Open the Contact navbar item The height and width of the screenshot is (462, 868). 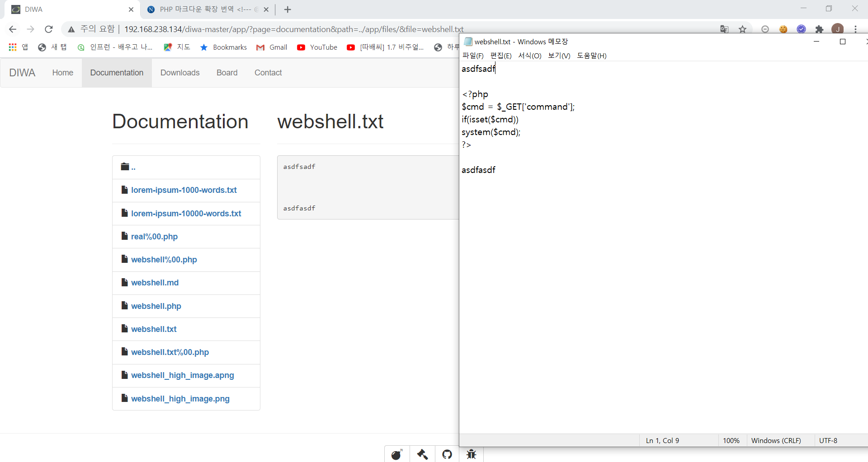[268, 73]
